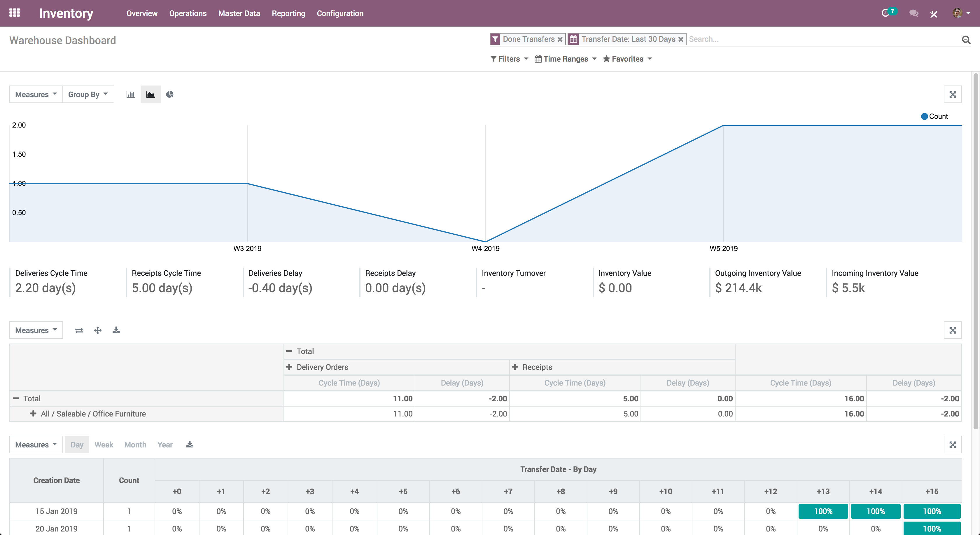Click the bar chart view icon

[x=131, y=94]
